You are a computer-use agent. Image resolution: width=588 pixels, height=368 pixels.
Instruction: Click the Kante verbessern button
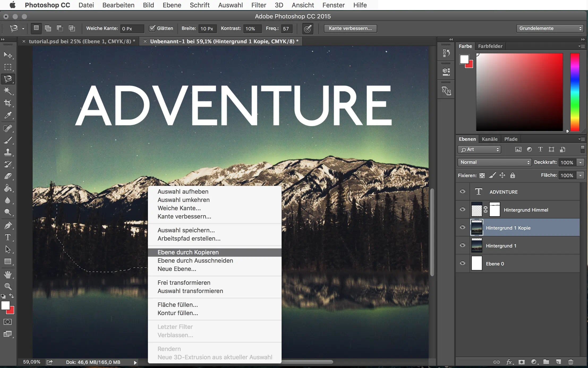tap(350, 28)
